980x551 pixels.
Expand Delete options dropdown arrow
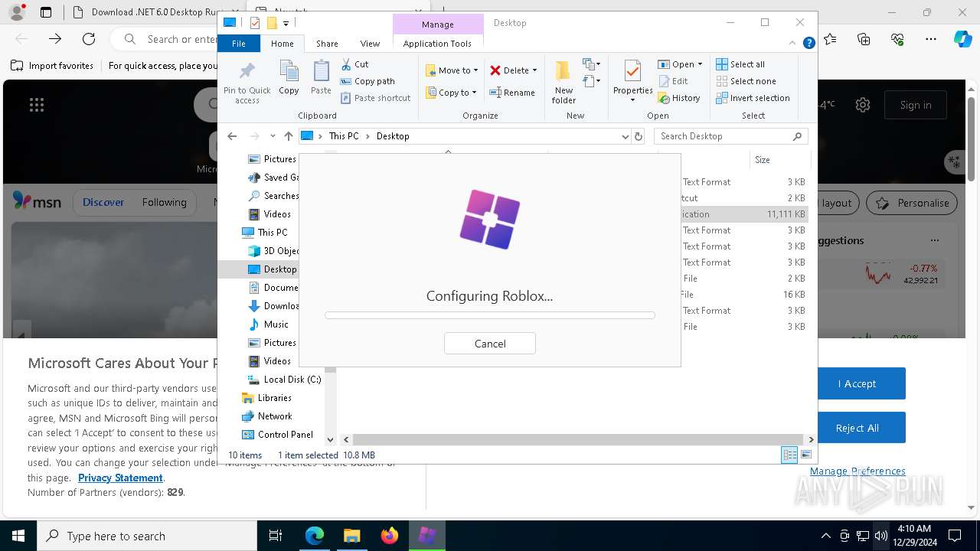(x=534, y=70)
